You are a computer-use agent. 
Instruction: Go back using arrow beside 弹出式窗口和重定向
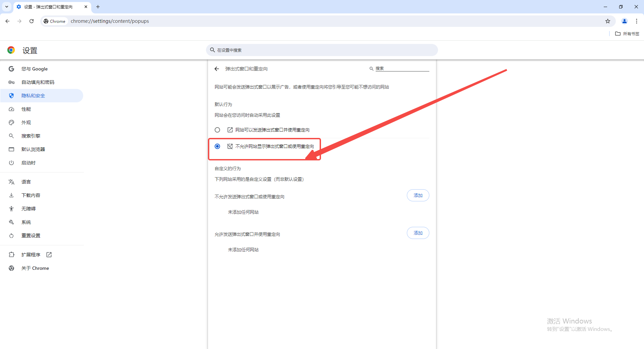coord(217,69)
